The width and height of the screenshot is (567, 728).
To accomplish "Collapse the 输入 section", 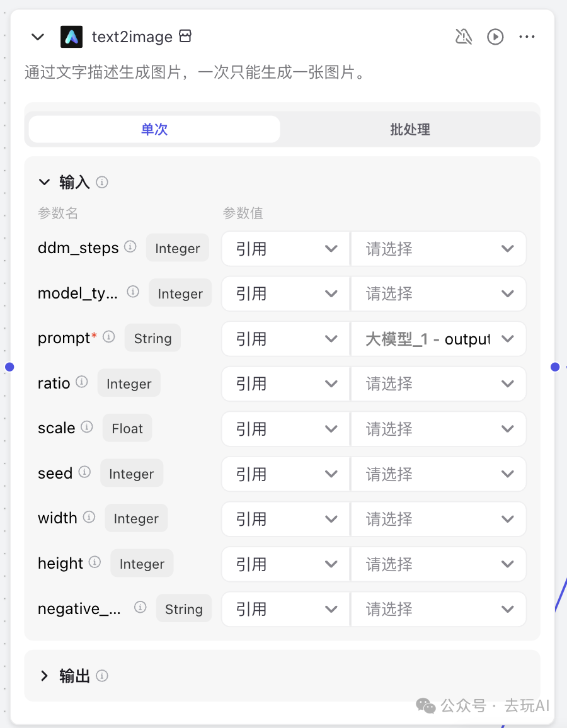I will (44, 182).
